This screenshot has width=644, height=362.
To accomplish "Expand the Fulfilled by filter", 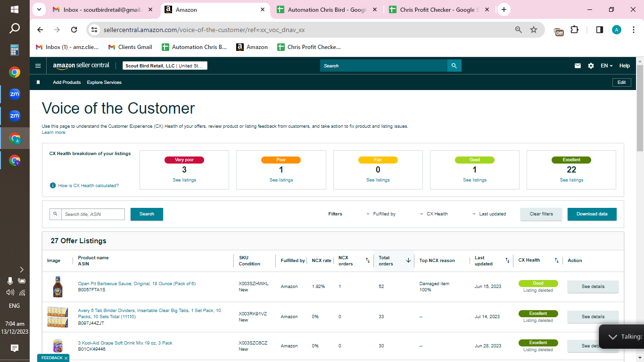I will pyautogui.click(x=381, y=214).
